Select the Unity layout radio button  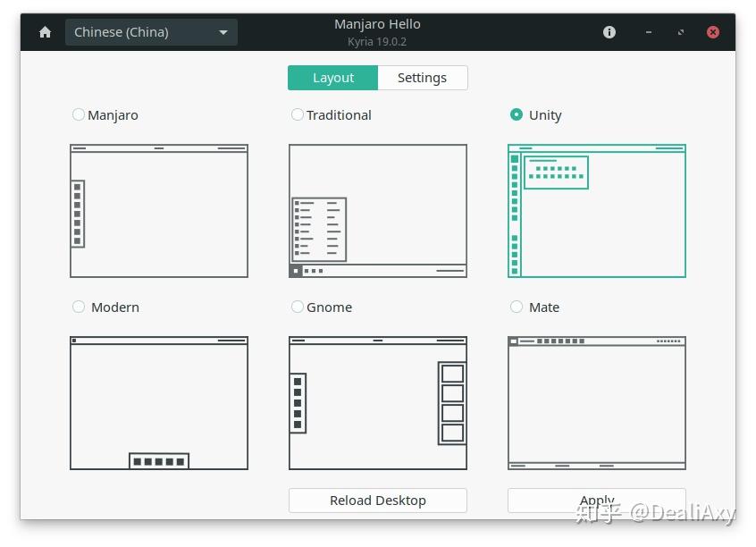coord(516,114)
